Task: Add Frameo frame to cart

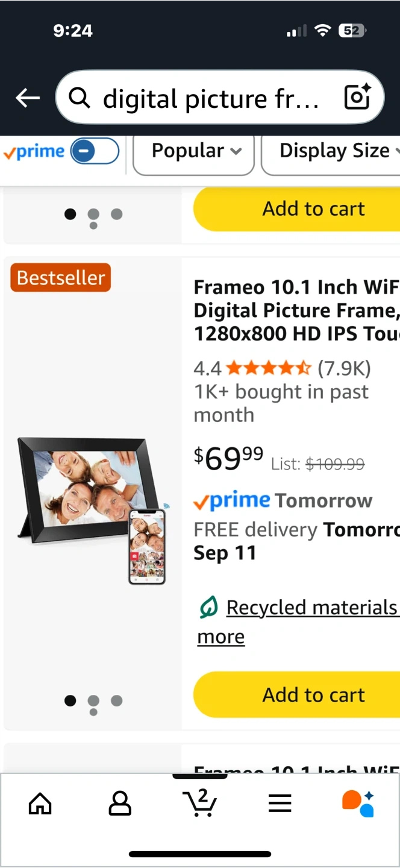Action: point(313,694)
